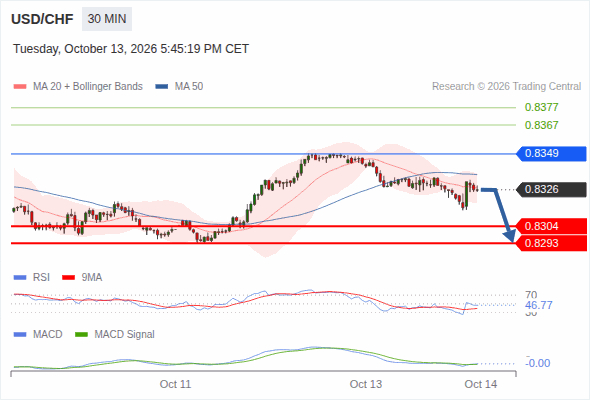Click the MACD Signal legend label
The image size is (590, 400).
[125, 335]
